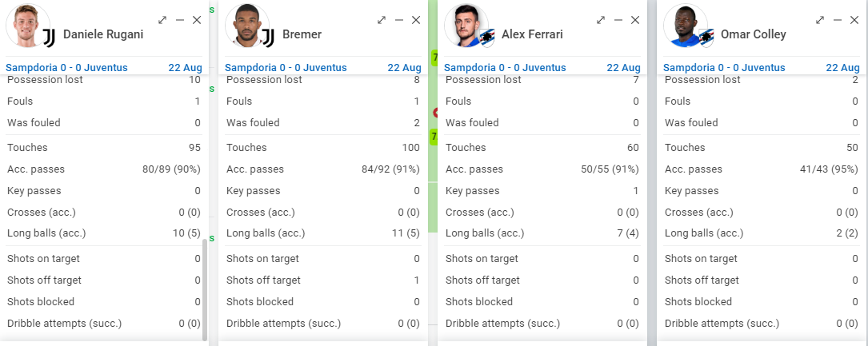Click Sampdoria club badge beside Alex Ferrari
Image resolution: width=868 pixels, height=346 pixels.
(x=486, y=37)
